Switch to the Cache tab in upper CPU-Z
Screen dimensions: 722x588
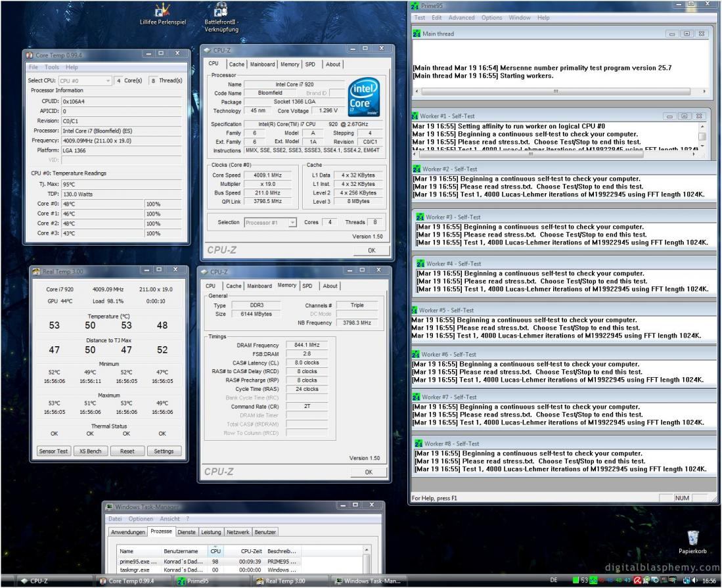point(237,64)
